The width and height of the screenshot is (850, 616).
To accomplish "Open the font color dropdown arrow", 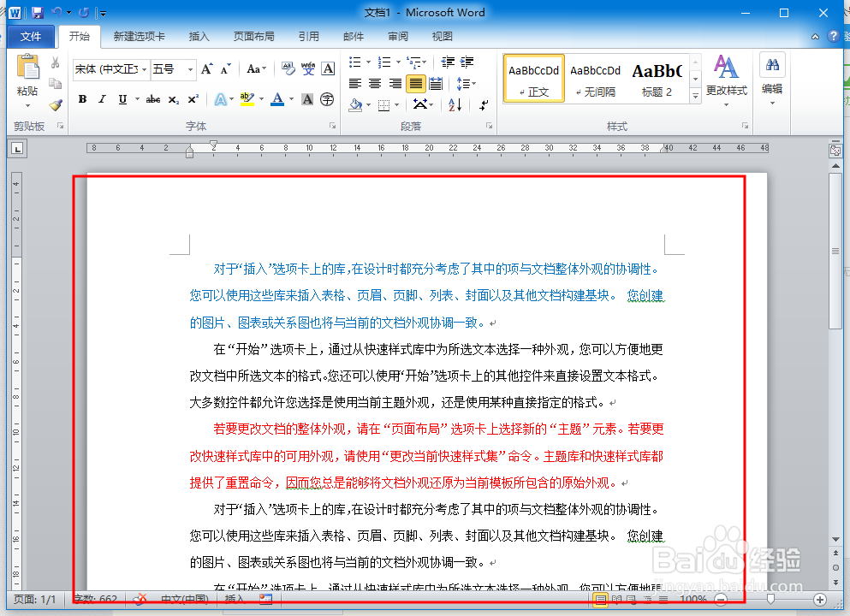I will tap(289, 97).
